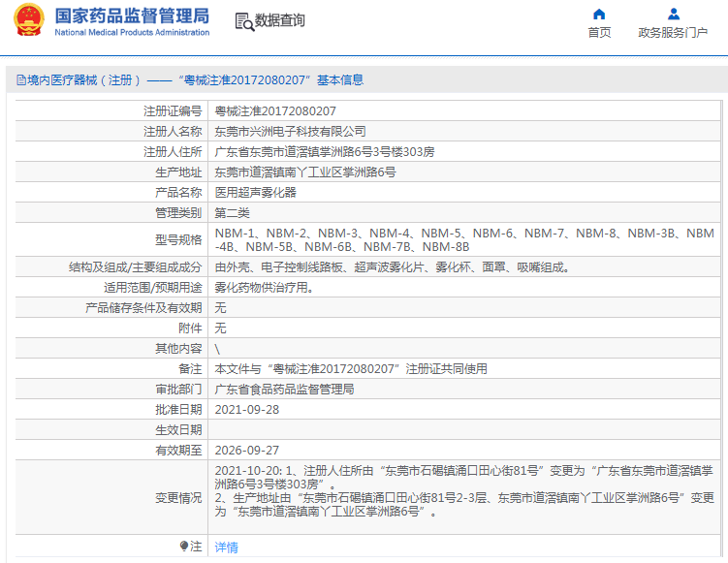This screenshot has width=728, height=563.
Task: Select management category 第二类
Action: (232, 213)
